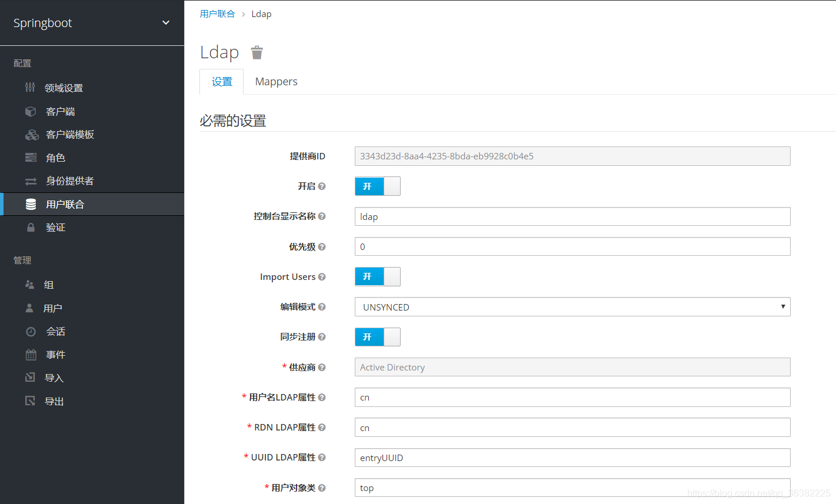Click help icon beside 控制台显示名称
This screenshot has height=504, width=836.
pos(322,216)
